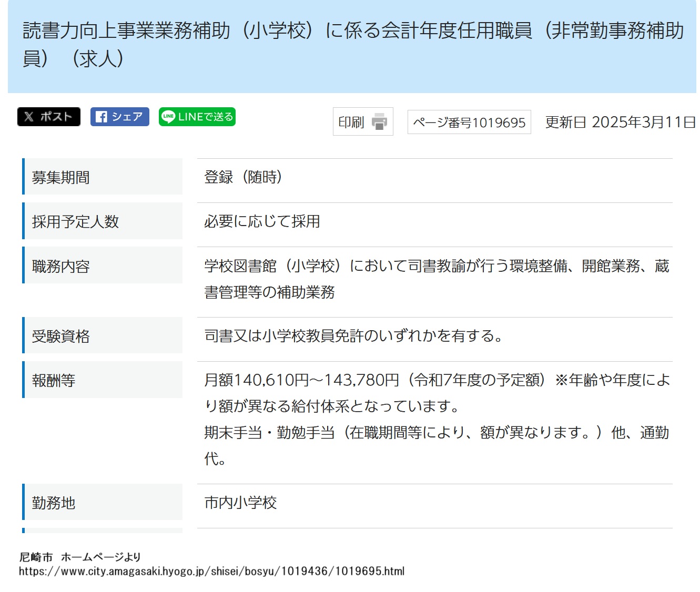Select the 勤務地 row header

tap(54, 503)
